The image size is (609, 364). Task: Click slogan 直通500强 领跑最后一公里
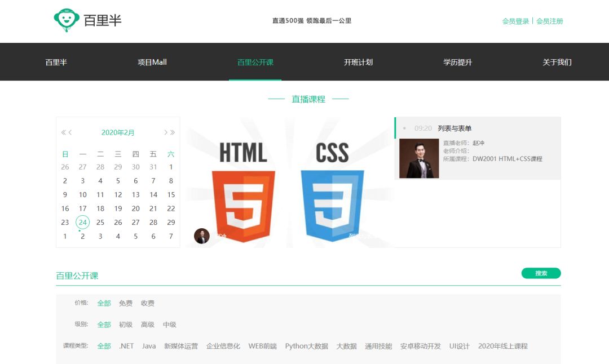pyautogui.click(x=311, y=21)
